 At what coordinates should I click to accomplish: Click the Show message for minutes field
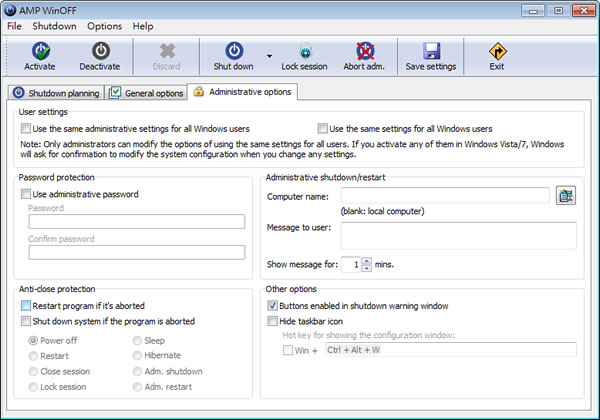tap(351, 264)
